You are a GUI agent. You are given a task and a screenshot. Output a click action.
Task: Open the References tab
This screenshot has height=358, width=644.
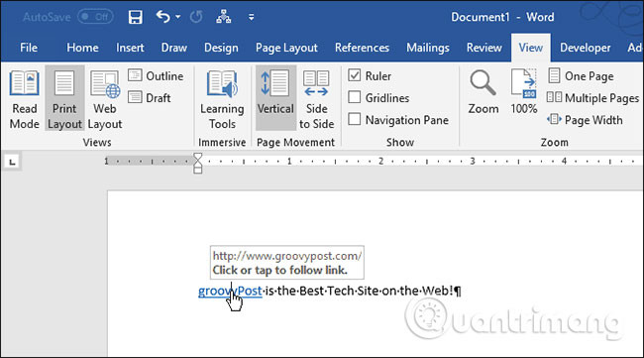pos(362,48)
